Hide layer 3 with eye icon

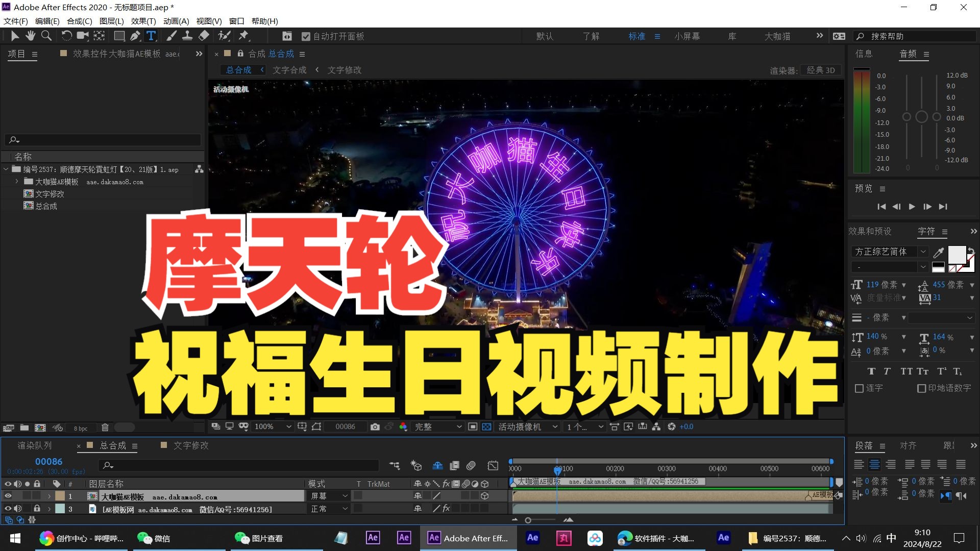click(8, 509)
